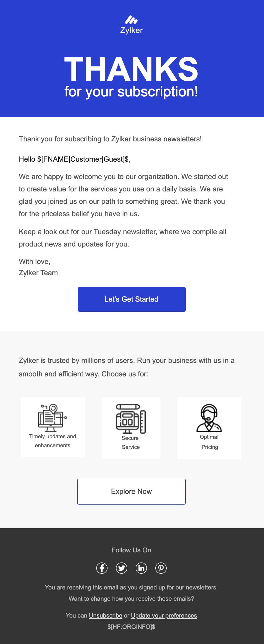Click the "Thank you for subscribing" intro line
Image resolution: width=264 pixels, height=644 pixels.
click(110, 139)
